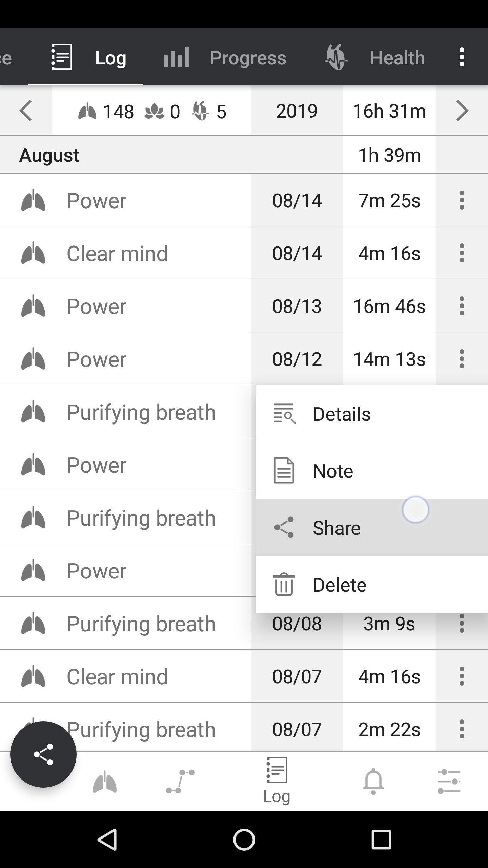Image resolution: width=488 pixels, height=868 pixels.
Task: Open the breathing lungs tab in bottom bar
Action: (x=105, y=782)
